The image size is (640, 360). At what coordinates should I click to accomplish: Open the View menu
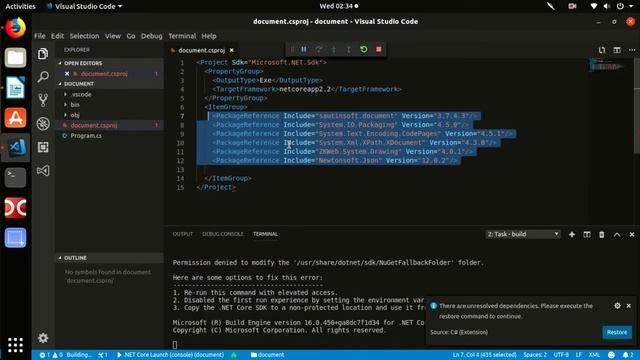tap(113, 36)
